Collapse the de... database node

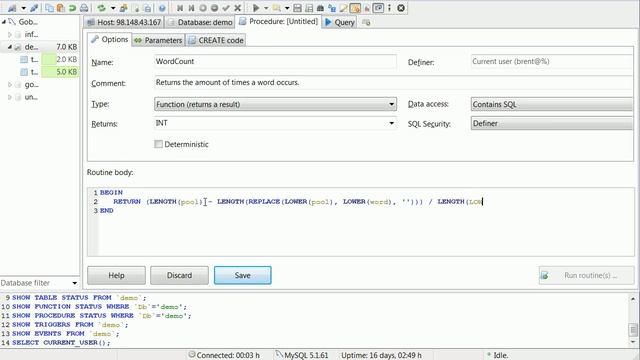tap(10, 47)
